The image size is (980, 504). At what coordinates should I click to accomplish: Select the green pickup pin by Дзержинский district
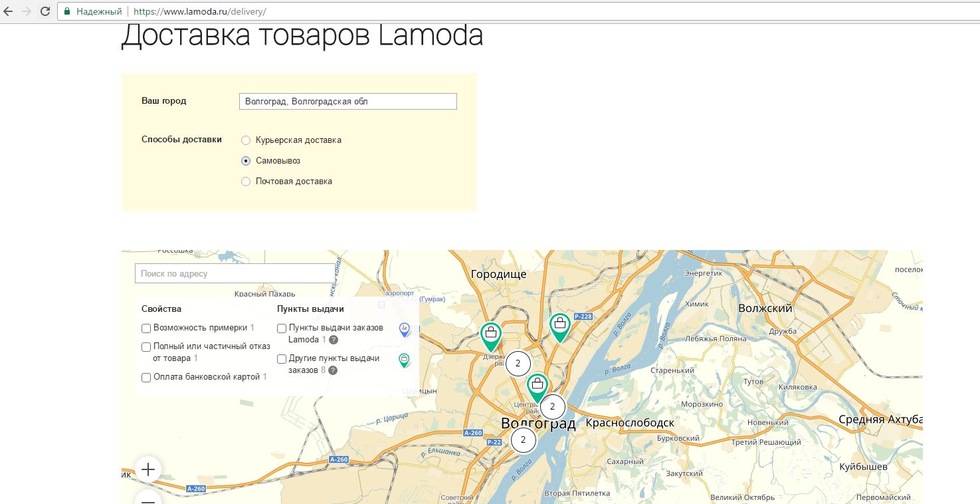[490, 336]
